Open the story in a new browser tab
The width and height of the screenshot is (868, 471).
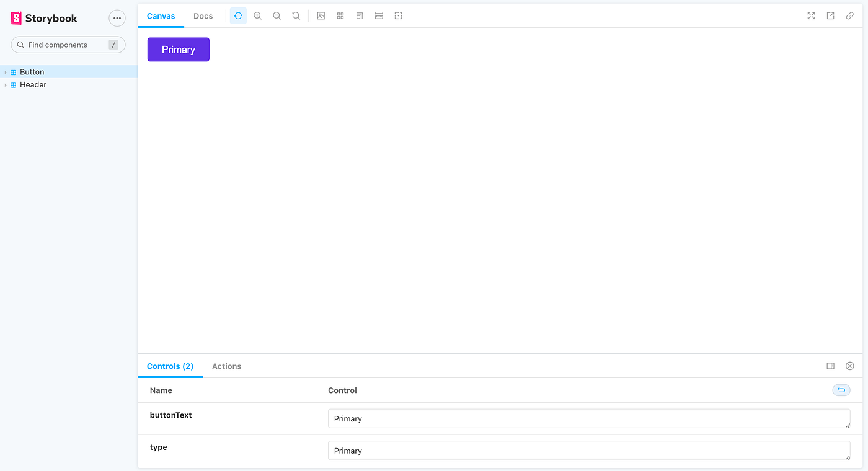(x=830, y=15)
